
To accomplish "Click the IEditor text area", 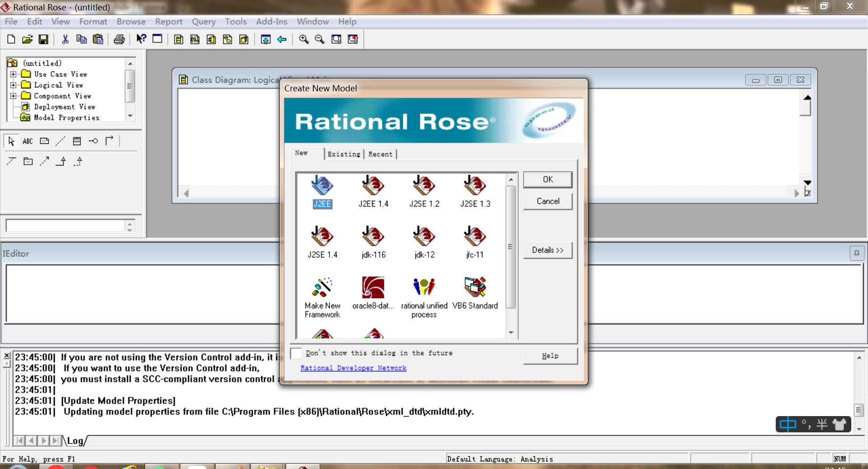I will [x=434, y=294].
